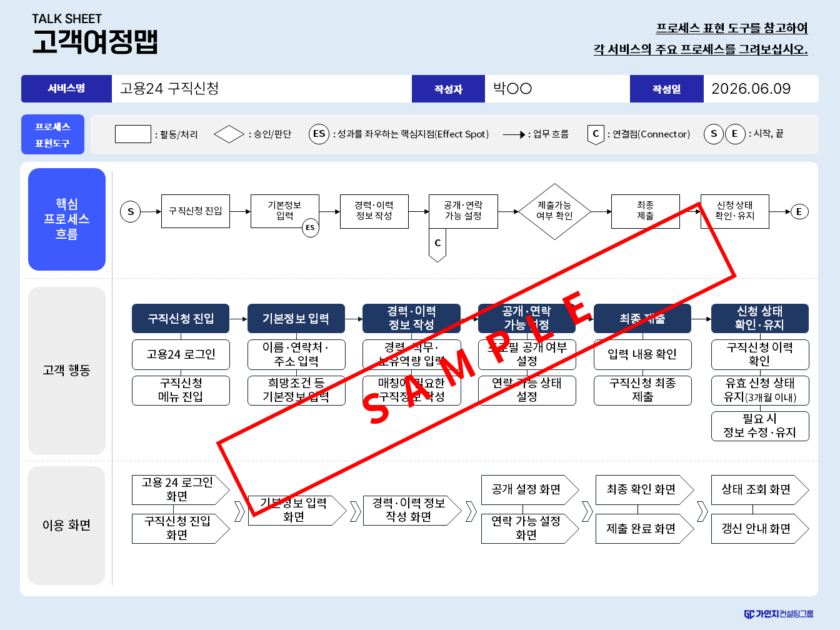Click the S start node of the process flow
This screenshot has height=630, width=840.
130,212
